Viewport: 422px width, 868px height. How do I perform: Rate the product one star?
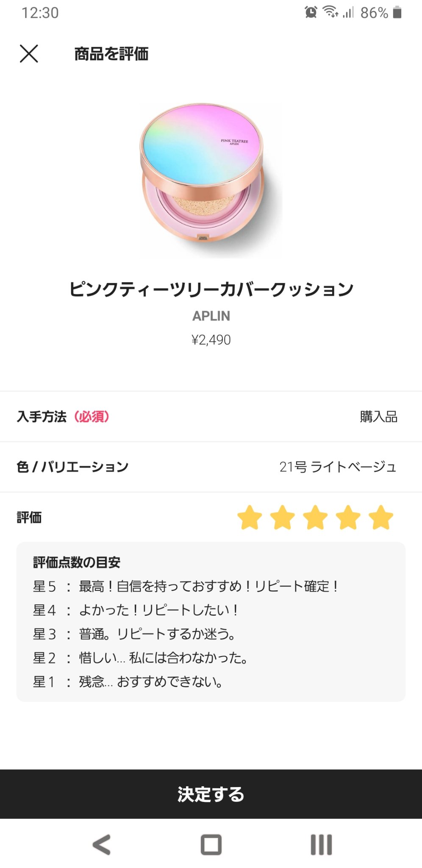(250, 517)
